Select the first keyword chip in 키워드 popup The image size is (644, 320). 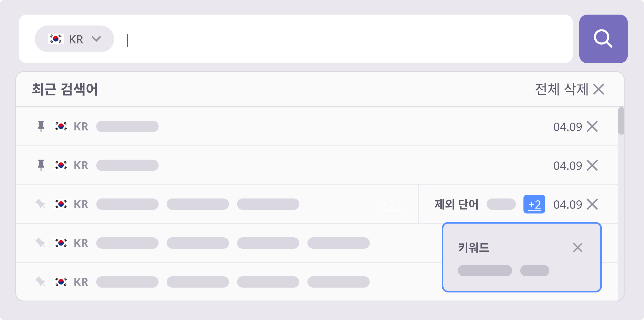(x=485, y=271)
